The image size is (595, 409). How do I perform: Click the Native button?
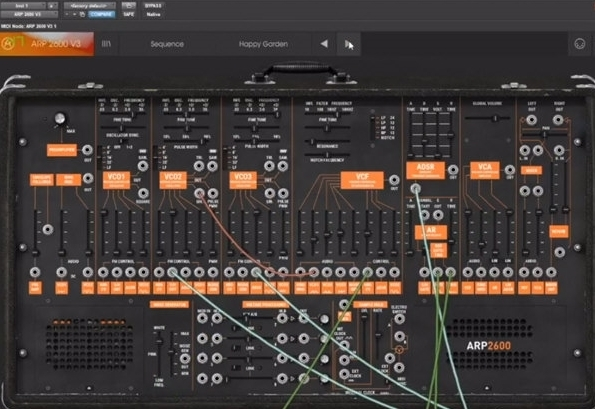coord(153,14)
